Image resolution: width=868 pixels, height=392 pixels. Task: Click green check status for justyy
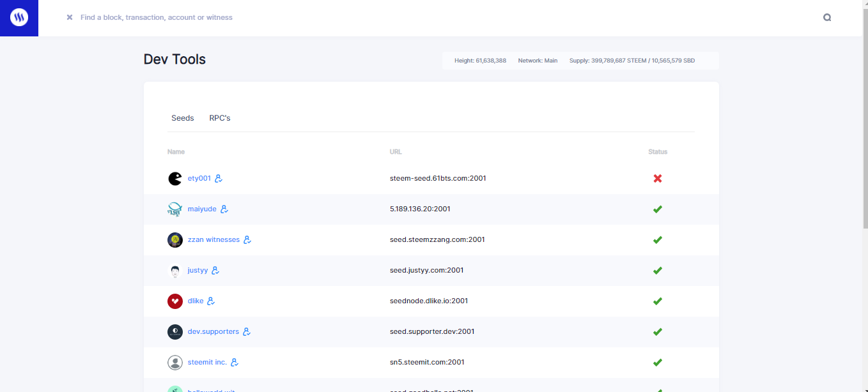pyautogui.click(x=658, y=271)
